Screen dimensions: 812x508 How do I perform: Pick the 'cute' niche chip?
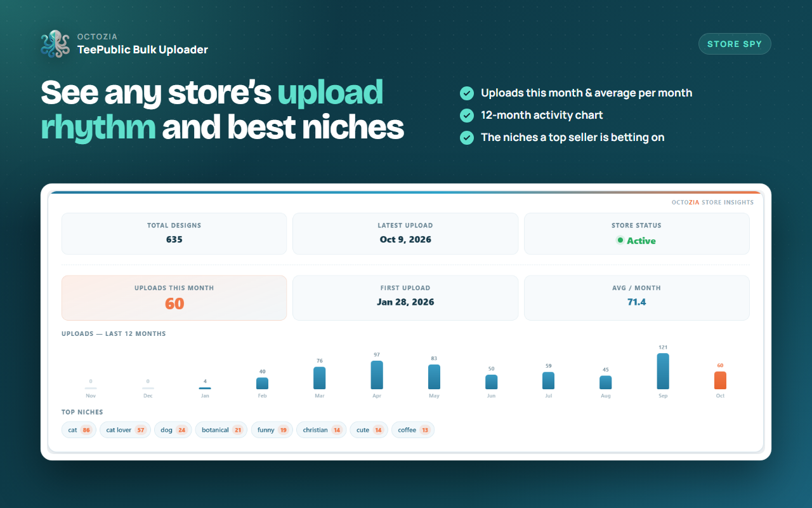369,430
